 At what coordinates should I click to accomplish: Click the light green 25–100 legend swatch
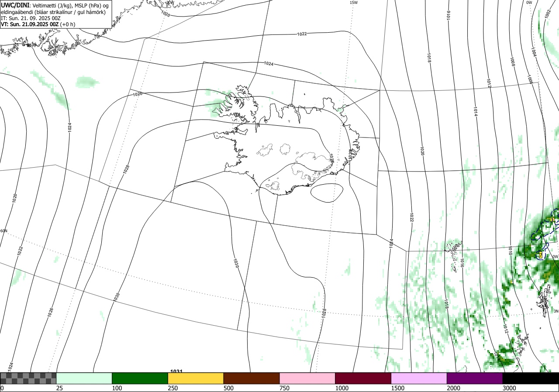pyautogui.click(x=84, y=378)
